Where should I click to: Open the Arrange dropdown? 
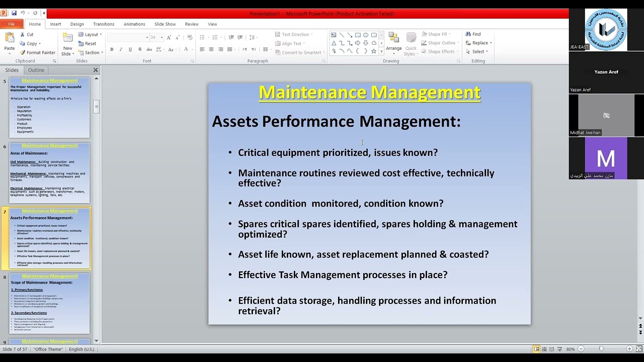point(394,44)
